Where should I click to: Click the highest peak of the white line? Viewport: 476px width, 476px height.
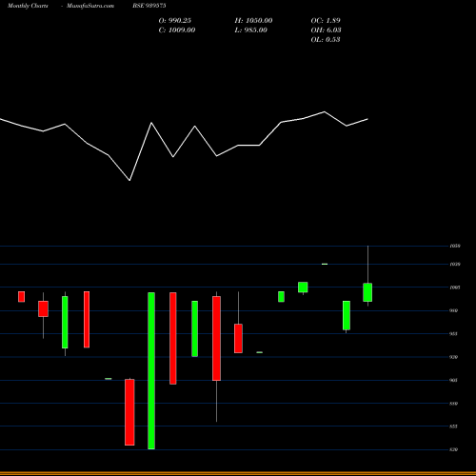click(x=325, y=111)
